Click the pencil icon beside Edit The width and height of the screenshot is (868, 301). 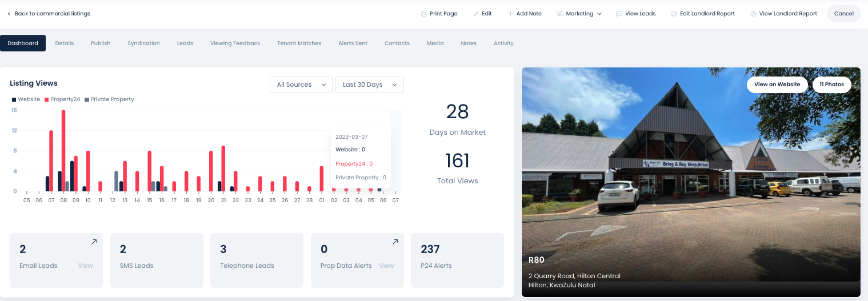coord(476,14)
